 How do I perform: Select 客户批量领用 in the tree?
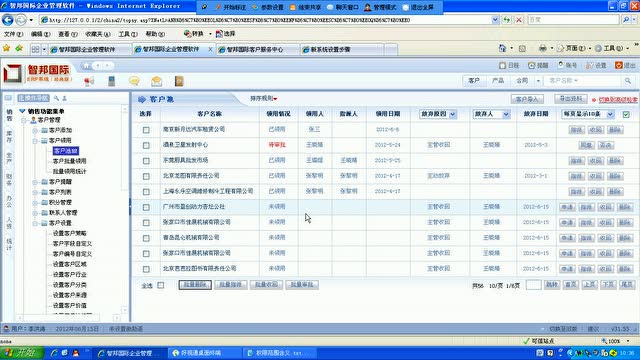[x=69, y=161]
